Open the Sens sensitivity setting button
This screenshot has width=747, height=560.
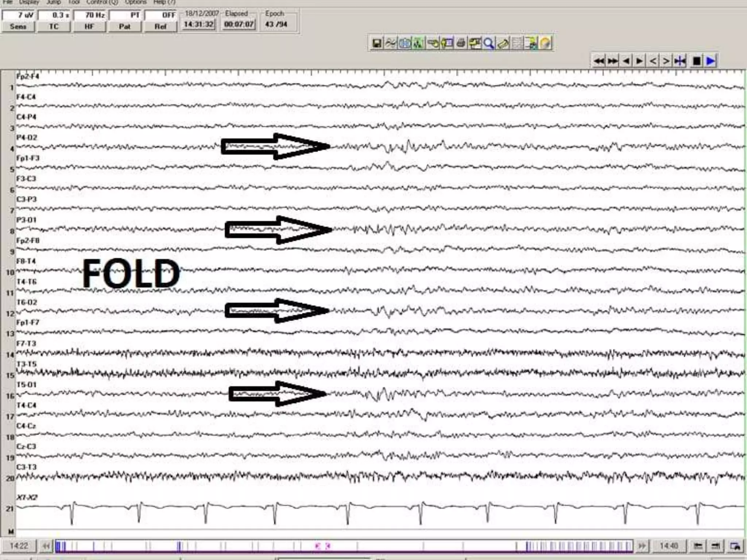pyautogui.click(x=18, y=27)
